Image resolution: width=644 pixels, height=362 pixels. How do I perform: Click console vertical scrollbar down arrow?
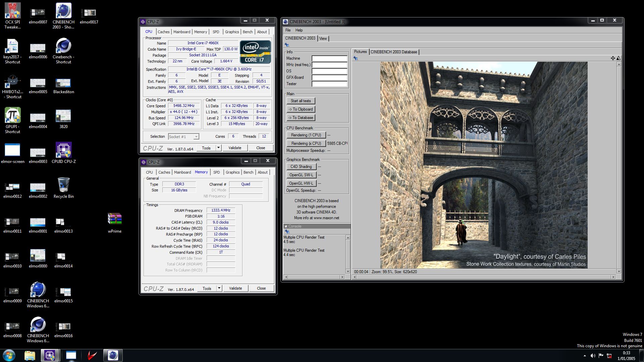tap(348, 271)
